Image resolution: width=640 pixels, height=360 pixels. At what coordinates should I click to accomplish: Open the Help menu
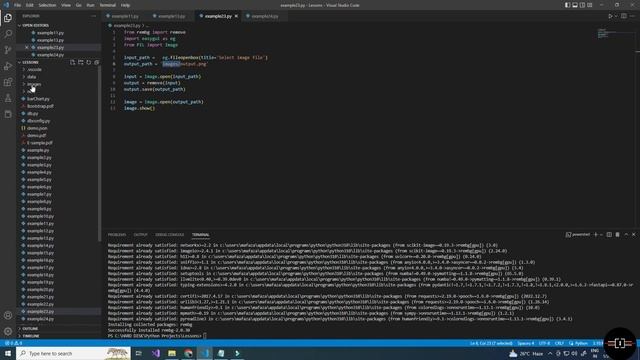coord(125,5)
